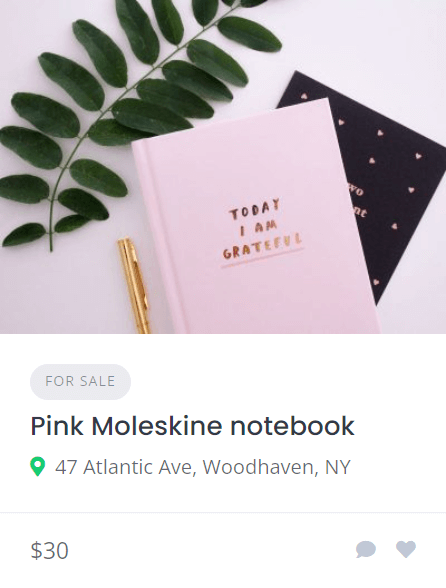The height and width of the screenshot is (588, 446).
Task: Click the 47 Atlantic Ave address text
Action: pos(203,467)
